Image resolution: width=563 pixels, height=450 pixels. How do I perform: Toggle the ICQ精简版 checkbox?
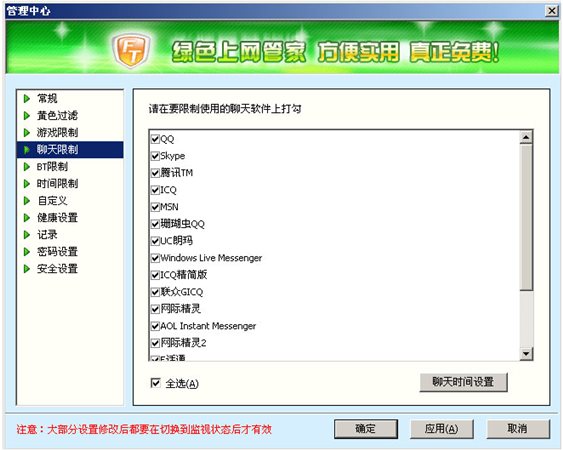click(155, 275)
